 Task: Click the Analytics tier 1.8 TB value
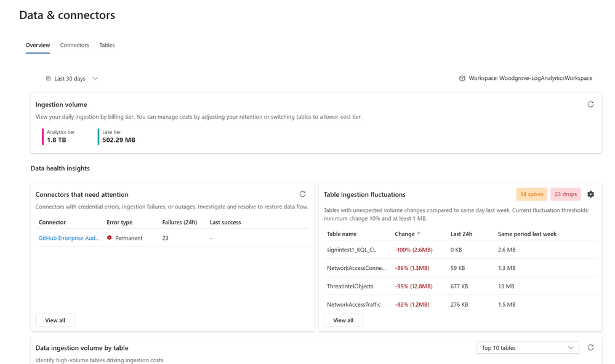57,140
